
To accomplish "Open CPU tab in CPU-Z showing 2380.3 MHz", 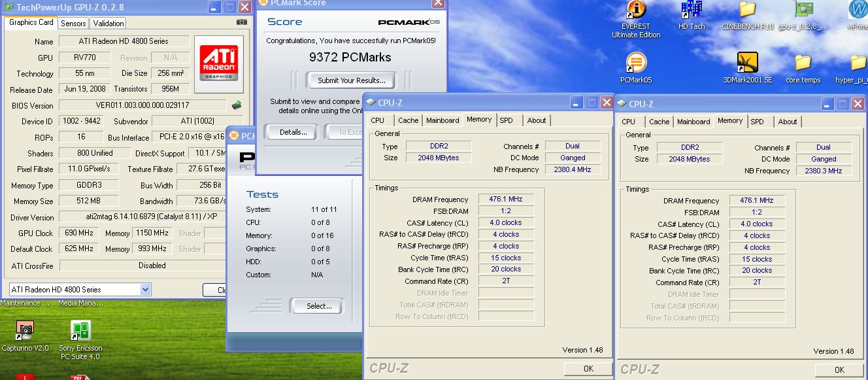I will click(x=628, y=122).
